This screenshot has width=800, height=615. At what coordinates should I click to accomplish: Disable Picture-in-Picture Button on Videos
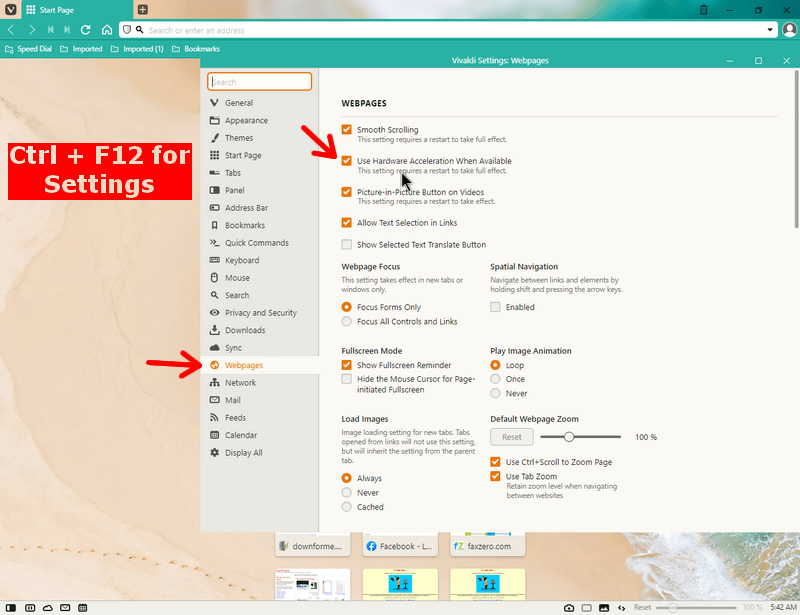pyautogui.click(x=346, y=192)
